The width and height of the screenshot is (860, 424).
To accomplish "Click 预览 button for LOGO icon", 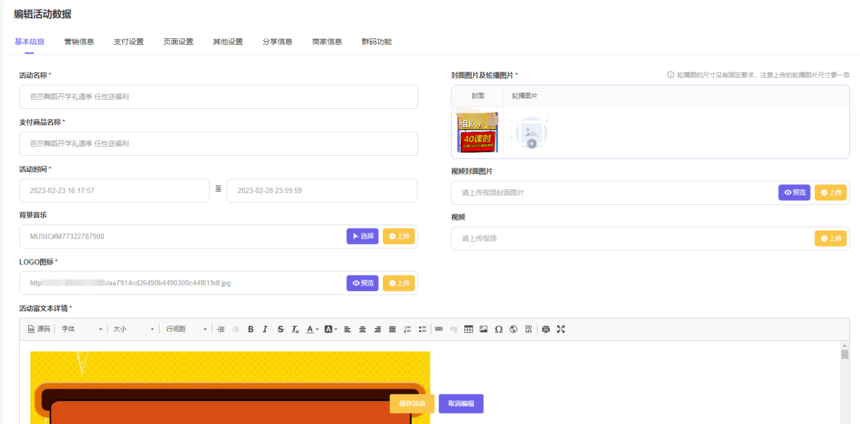I will 363,283.
